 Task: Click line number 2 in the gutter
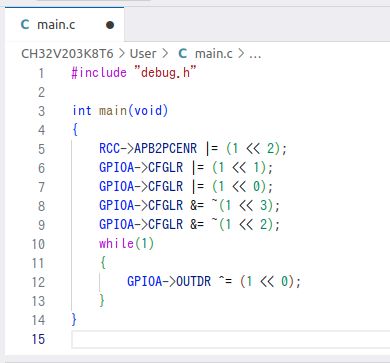[x=41, y=92]
